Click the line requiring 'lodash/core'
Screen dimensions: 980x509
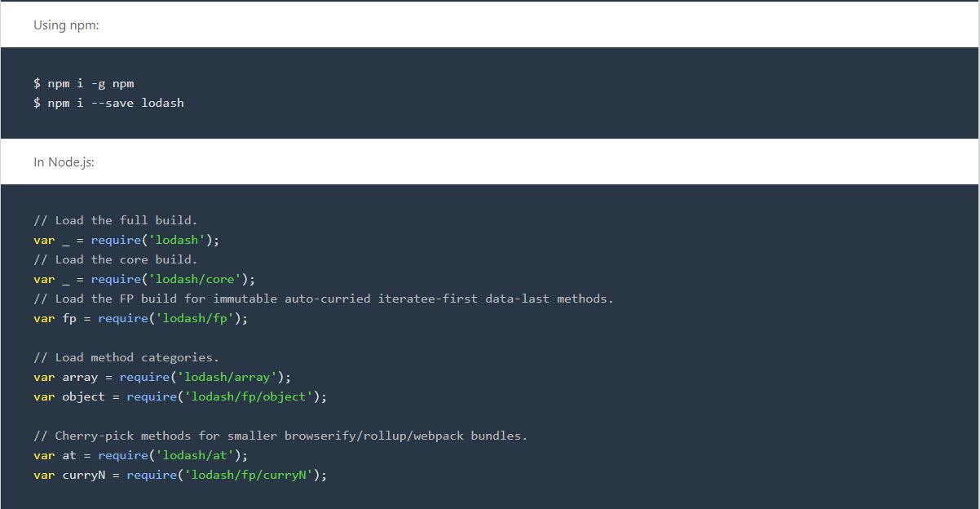(145, 279)
